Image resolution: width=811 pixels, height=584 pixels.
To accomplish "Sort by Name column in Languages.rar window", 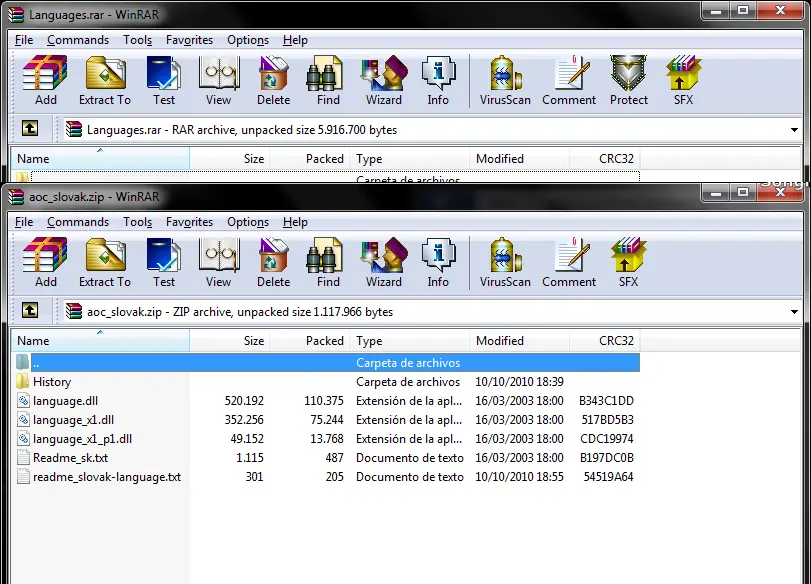I will point(100,159).
